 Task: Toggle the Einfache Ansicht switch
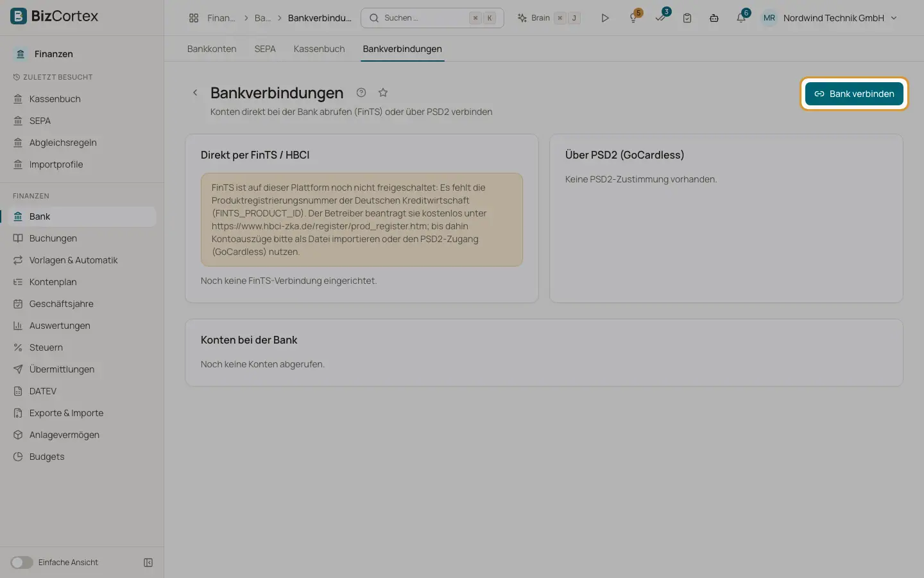[x=22, y=563]
